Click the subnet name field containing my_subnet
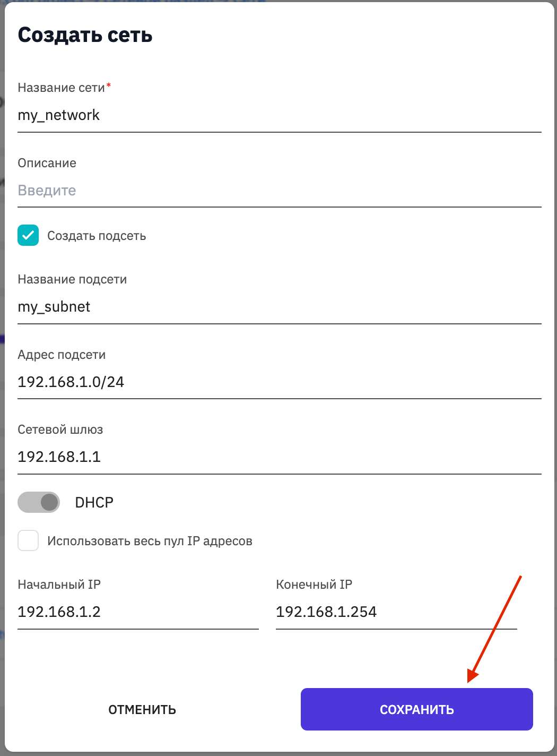The height and width of the screenshot is (756, 557). 279,307
